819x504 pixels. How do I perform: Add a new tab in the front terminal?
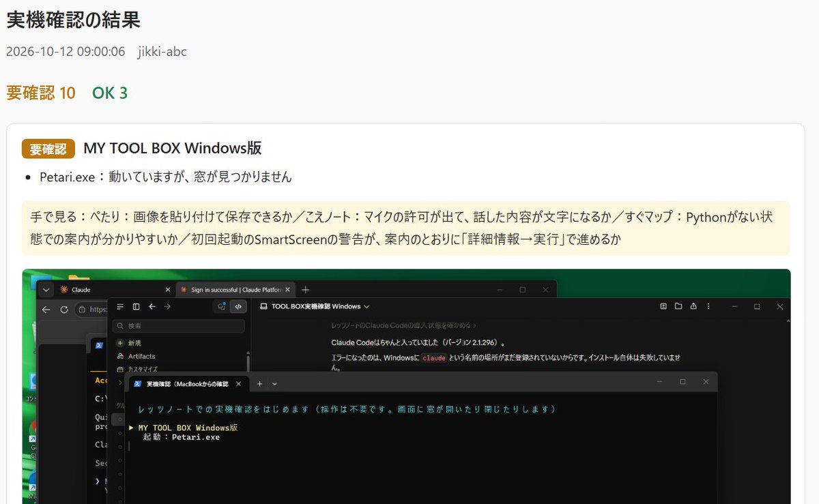(260, 384)
